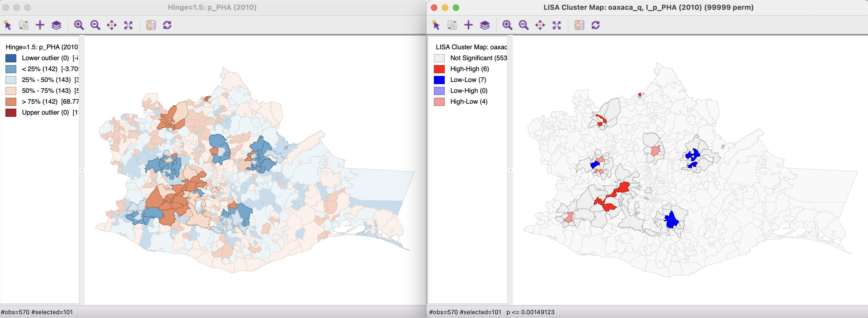The image size is (868, 318).
Task: Click legend title 'Hinge=1.5: p_PHA (2010)'
Action: [42, 47]
